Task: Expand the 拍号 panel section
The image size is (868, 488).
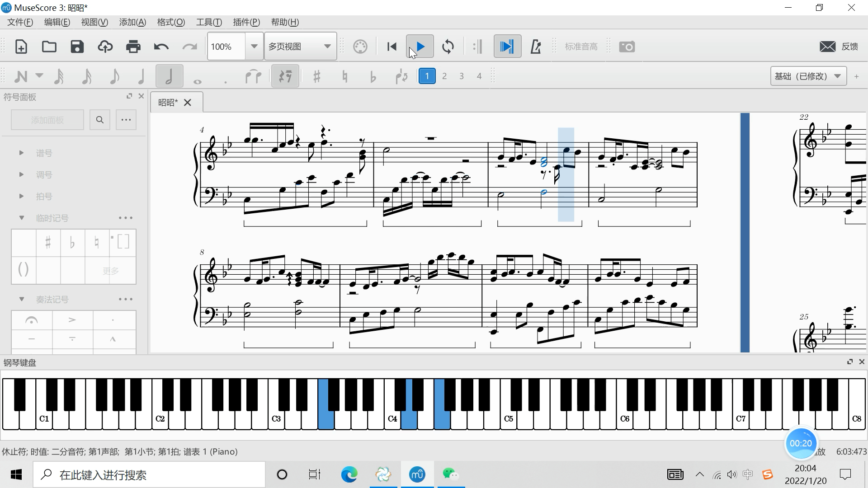Action: (21, 196)
